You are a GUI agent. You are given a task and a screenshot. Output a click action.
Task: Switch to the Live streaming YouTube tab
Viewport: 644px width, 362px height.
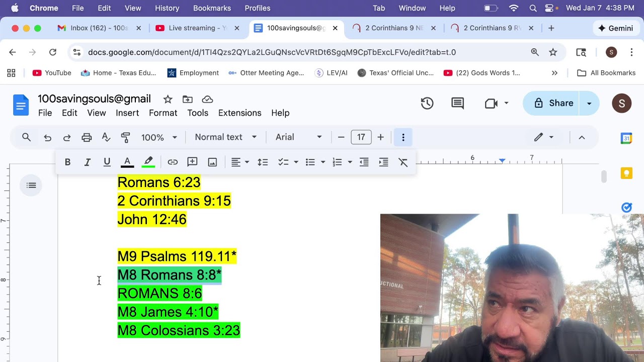tap(197, 28)
